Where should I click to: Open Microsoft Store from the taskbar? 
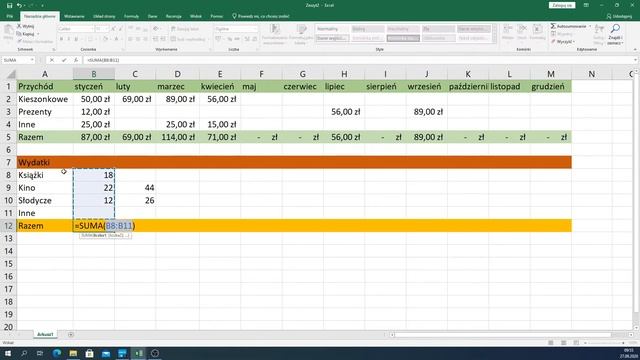click(x=89, y=353)
